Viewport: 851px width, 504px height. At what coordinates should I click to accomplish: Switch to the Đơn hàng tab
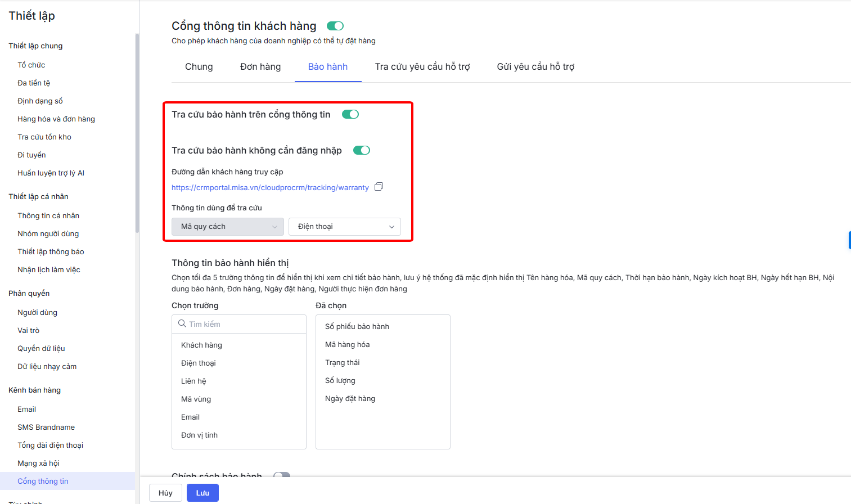pyautogui.click(x=260, y=67)
